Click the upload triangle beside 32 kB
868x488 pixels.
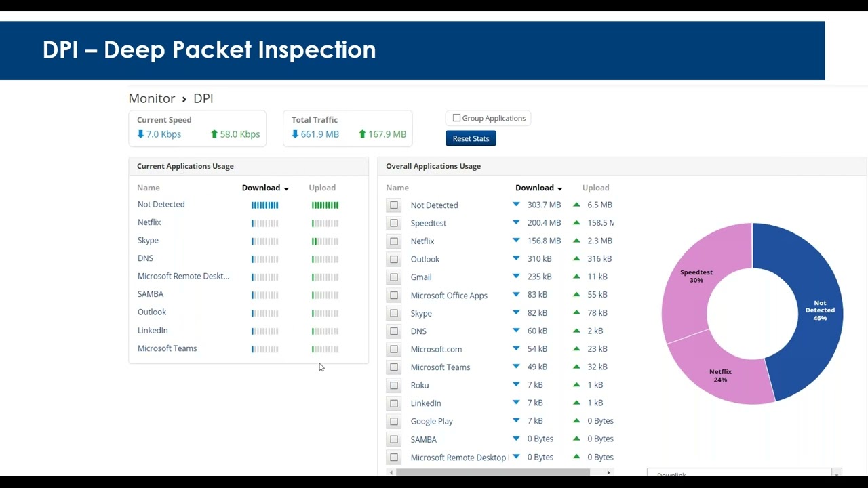pos(576,366)
